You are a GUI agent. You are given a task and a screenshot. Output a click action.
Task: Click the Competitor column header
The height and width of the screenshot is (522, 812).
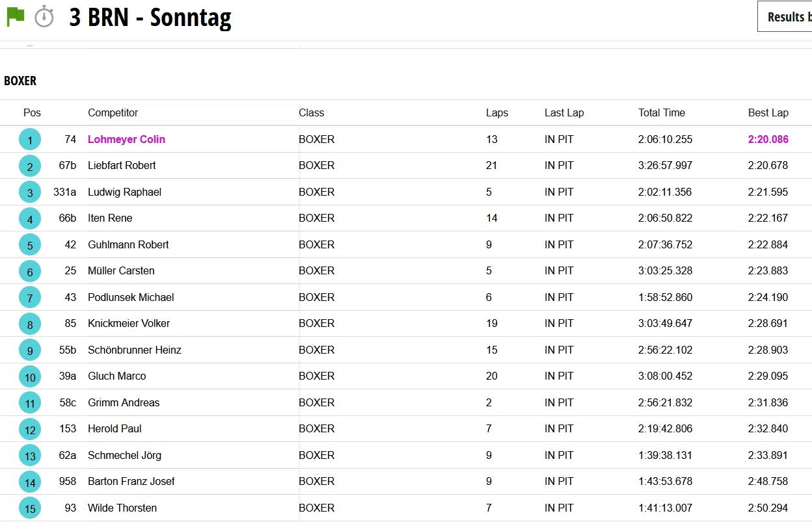113,113
